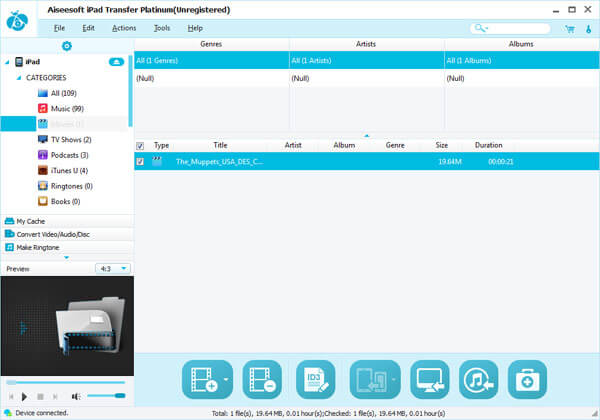The image size is (600, 420).
Task: Select (Null) under Genres
Action: (212, 78)
